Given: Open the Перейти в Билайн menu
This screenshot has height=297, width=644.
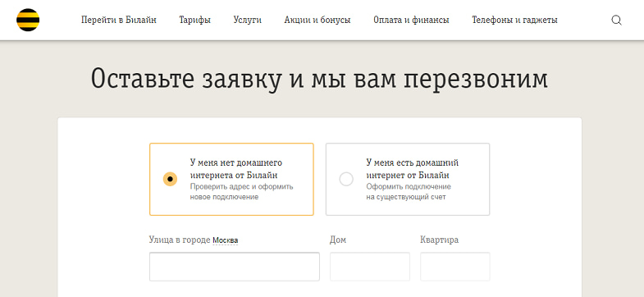Looking at the screenshot, I should click(x=119, y=20).
